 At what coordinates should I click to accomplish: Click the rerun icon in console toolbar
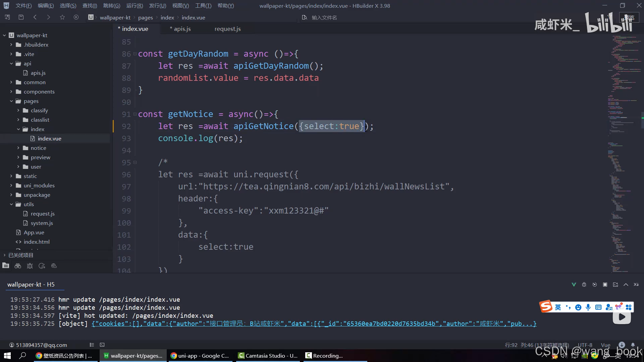click(595, 285)
